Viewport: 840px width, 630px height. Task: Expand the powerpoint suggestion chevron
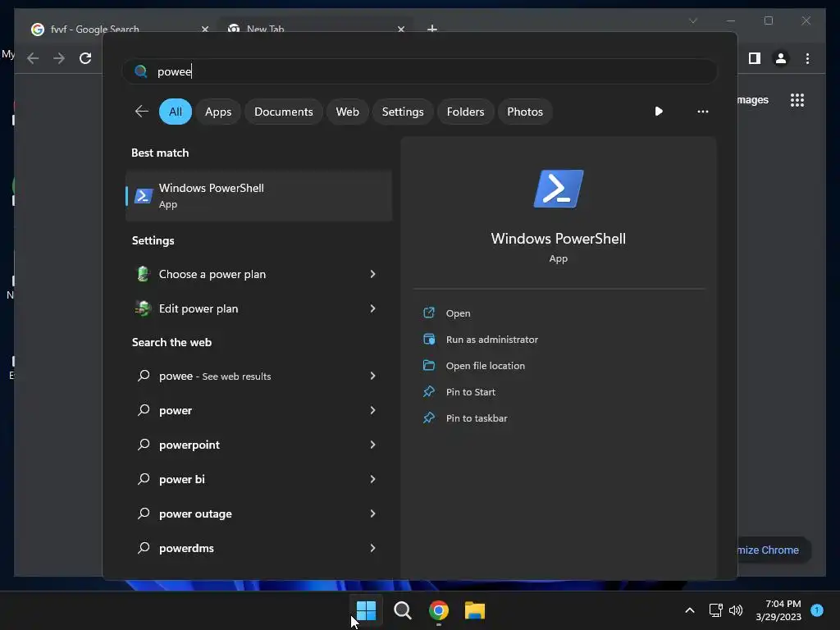tap(373, 445)
